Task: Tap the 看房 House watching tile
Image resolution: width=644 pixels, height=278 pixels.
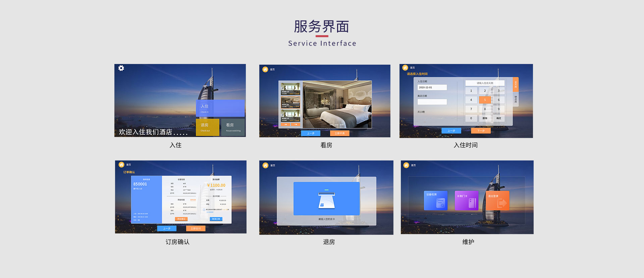Action: (233, 127)
